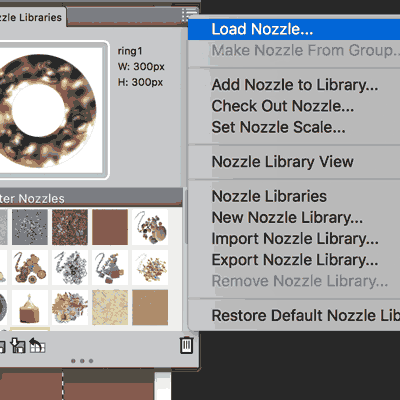Click the ring1 nozzle preview image
Image resolution: width=400 pixels, height=400 pixels.
(50, 110)
